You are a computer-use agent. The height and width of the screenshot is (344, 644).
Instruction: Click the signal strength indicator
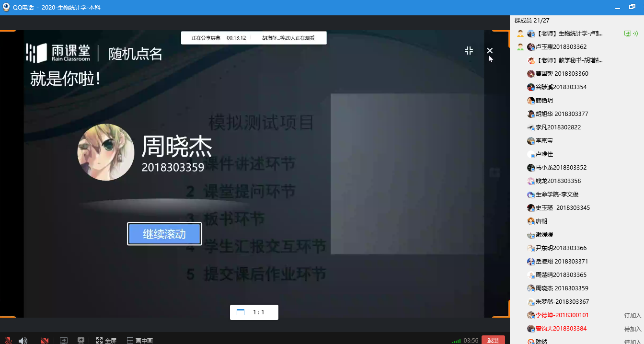[x=456, y=341]
